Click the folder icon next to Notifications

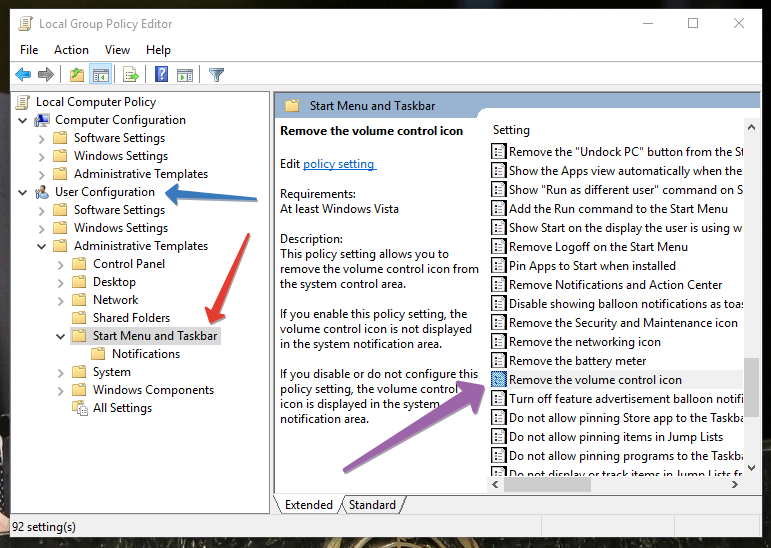pos(98,354)
